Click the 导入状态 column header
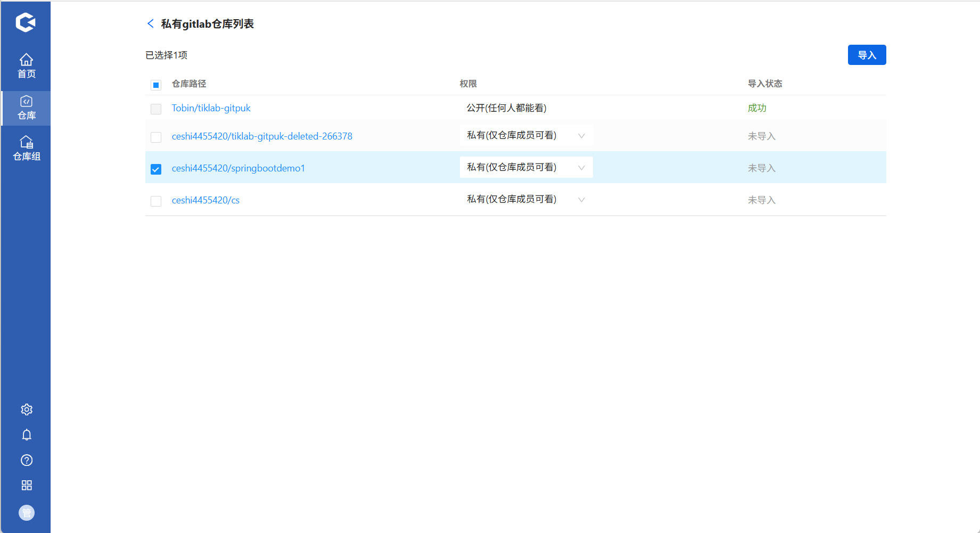Viewport: 980px width, 533px height. (765, 84)
